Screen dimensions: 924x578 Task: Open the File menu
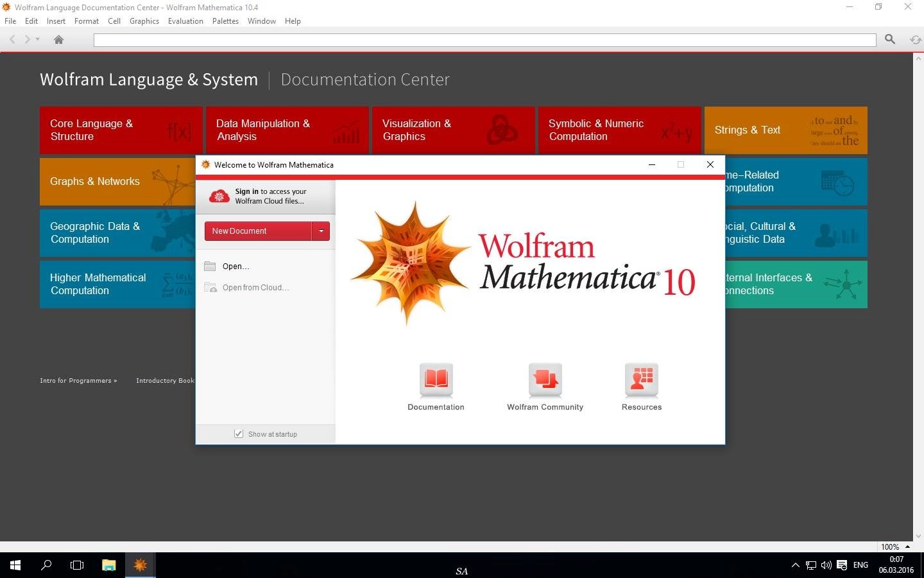tap(10, 21)
